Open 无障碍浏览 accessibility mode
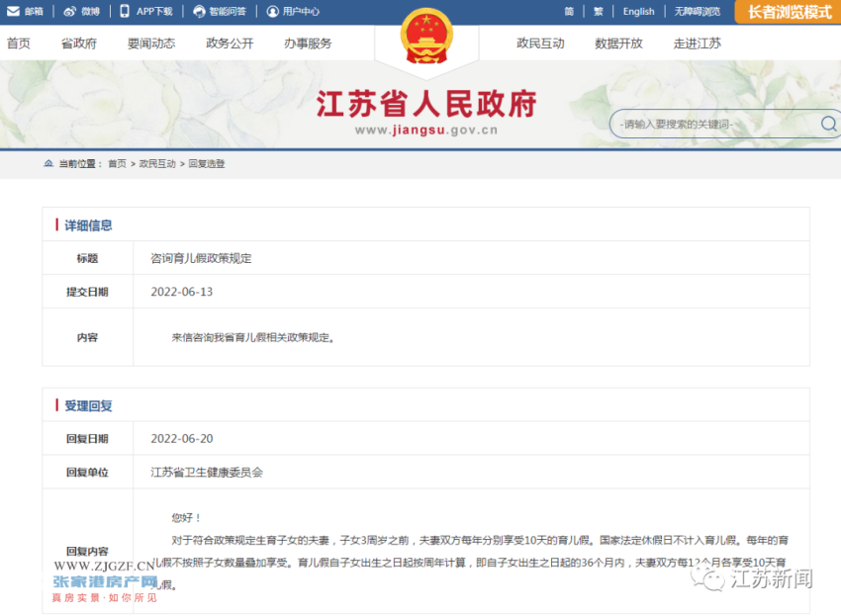Viewport: 841px width, 616px height. click(698, 11)
